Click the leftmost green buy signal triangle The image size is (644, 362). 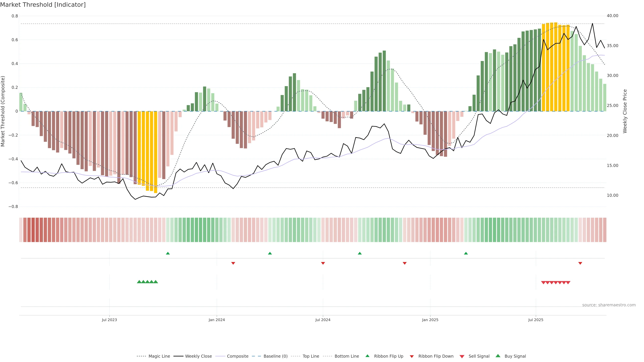(x=139, y=282)
